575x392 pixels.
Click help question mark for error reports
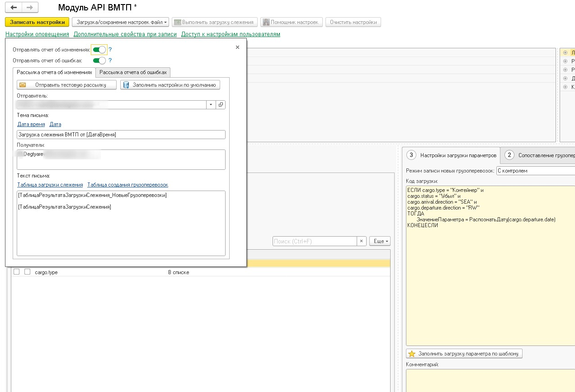110,60
